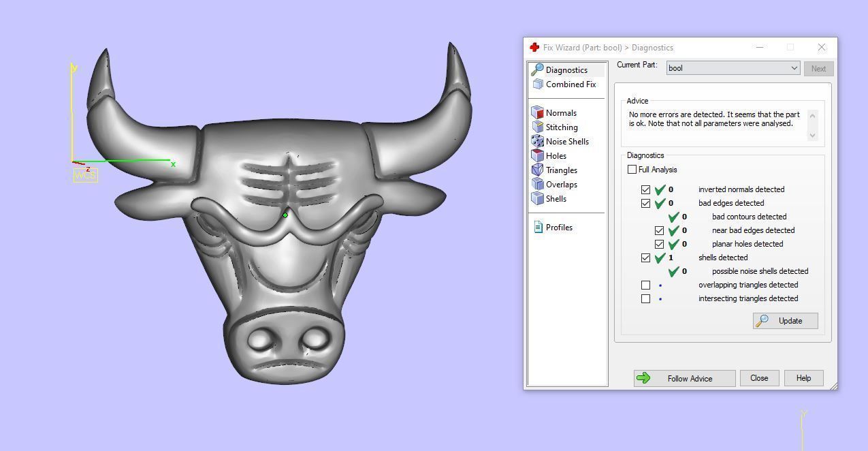868x451 pixels.
Task: Click the green point on the bull model
Action: pyautogui.click(x=285, y=215)
